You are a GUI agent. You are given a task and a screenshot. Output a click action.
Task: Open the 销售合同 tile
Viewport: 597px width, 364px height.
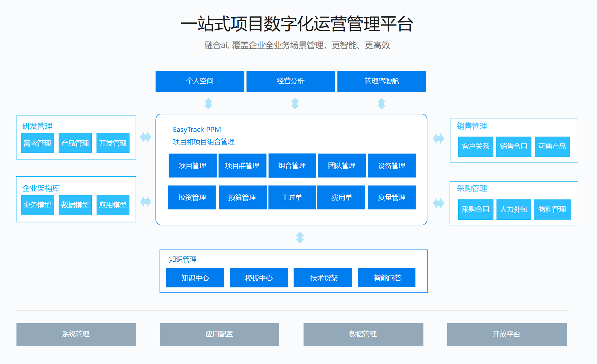pyautogui.click(x=514, y=147)
